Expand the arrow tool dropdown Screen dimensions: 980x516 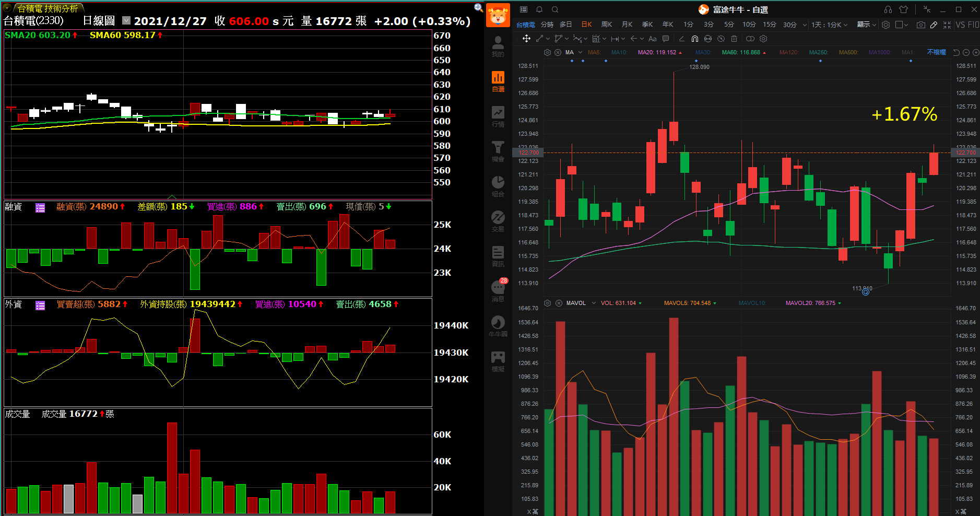[x=642, y=39]
